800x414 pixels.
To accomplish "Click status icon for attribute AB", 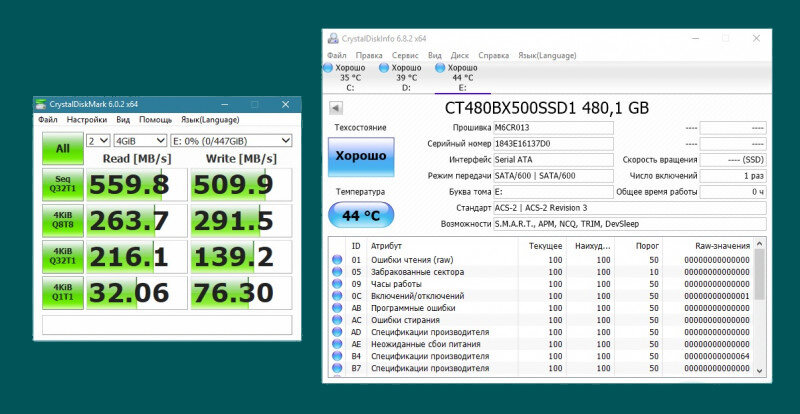I will 337,308.
